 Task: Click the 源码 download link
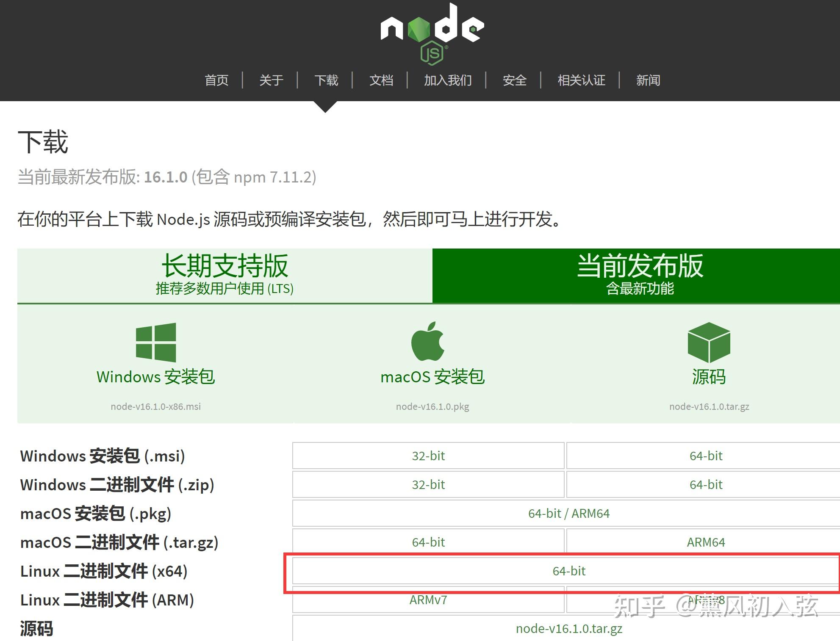(709, 377)
